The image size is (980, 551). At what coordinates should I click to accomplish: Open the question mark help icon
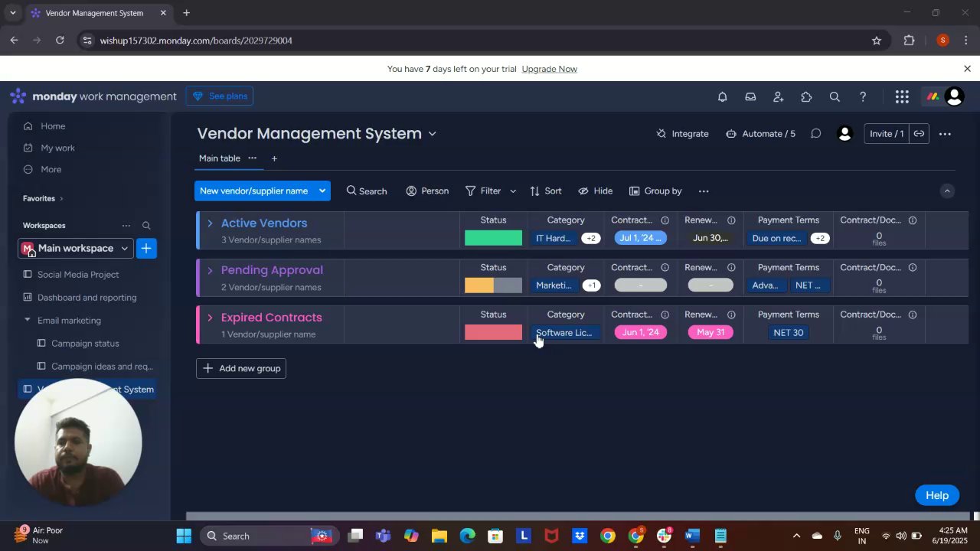click(x=863, y=96)
